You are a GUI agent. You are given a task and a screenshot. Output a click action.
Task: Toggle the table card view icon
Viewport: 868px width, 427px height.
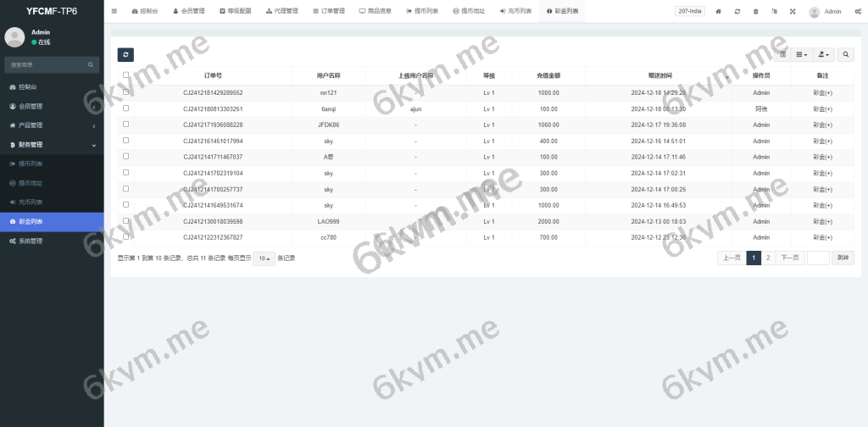[782, 54]
